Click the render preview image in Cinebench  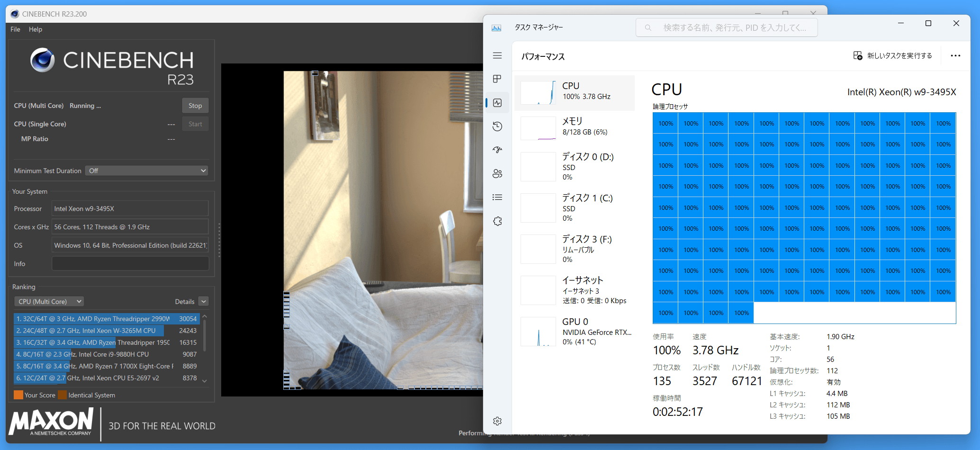pyautogui.click(x=383, y=230)
